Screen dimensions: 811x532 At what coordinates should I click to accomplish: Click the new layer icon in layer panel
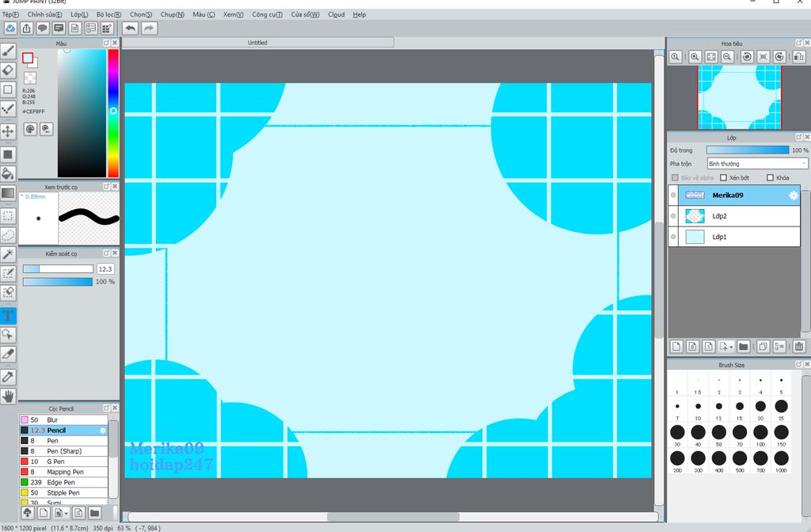pyautogui.click(x=676, y=347)
